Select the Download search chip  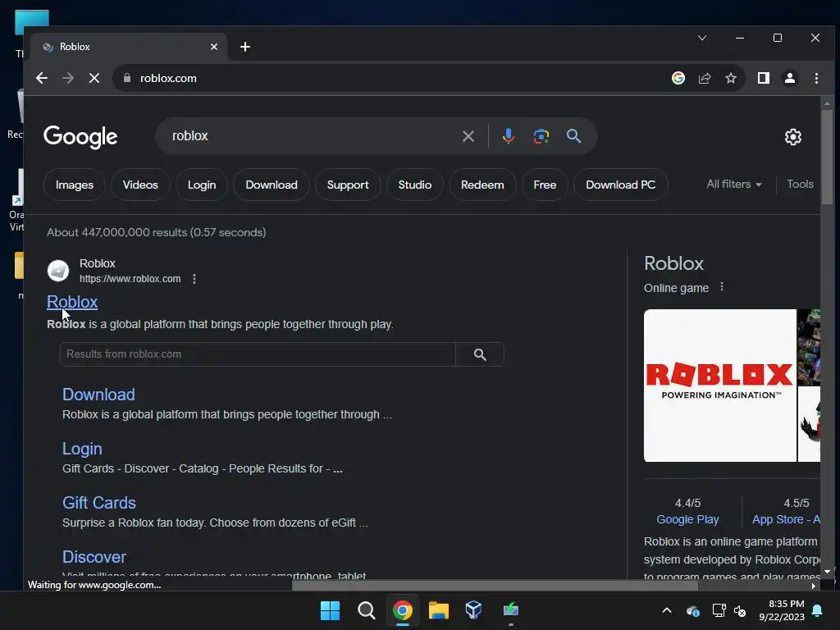[272, 185]
